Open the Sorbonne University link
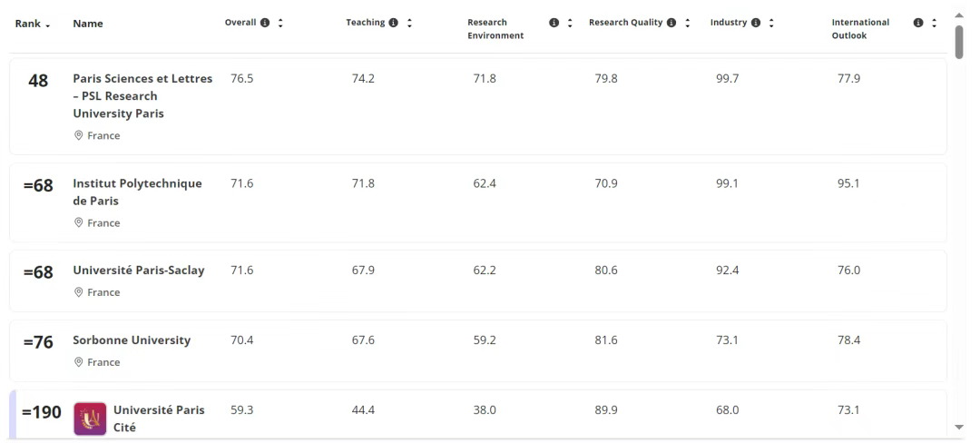 132,340
